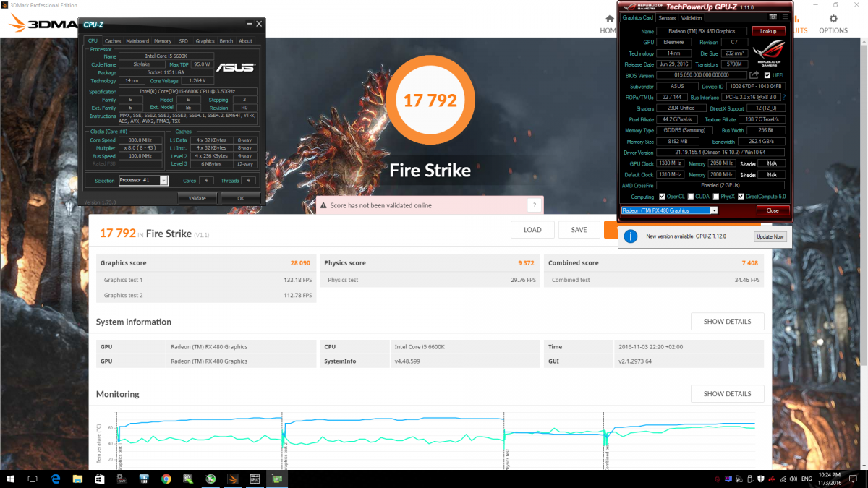
Task: Click the 17 792 score circle in 3DMark
Action: tap(430, 100)
